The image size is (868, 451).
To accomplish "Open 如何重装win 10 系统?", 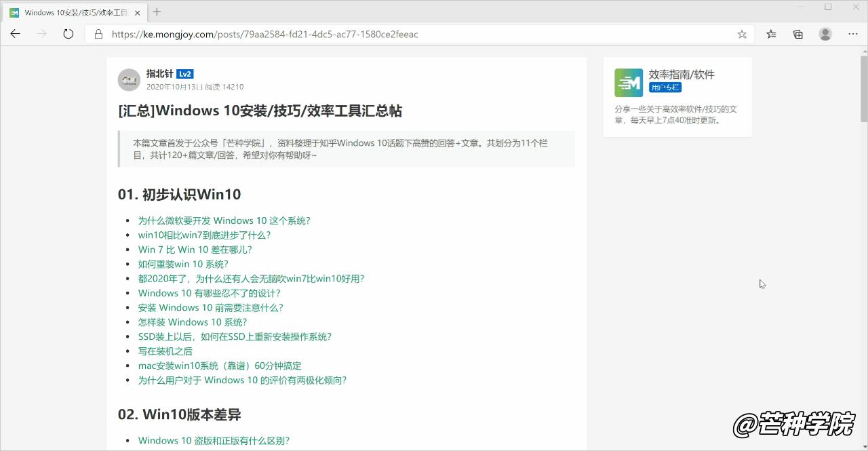I will pyautogui.click(x=183, y=264).
